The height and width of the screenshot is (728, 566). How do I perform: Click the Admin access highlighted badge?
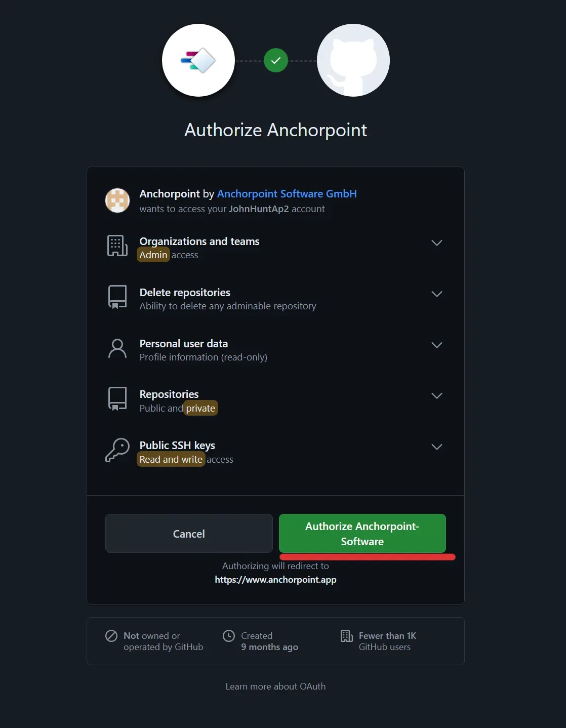click(x=153, y=255)
